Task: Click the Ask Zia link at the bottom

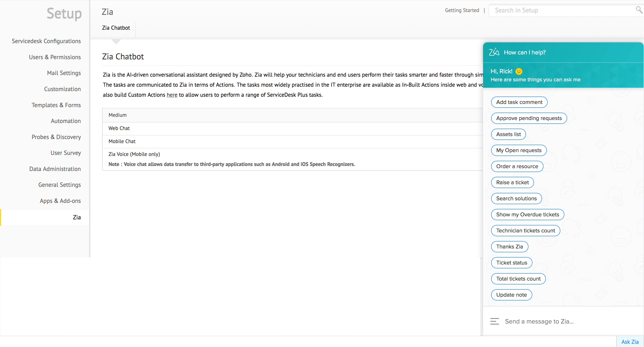Action: pos(630,342)
